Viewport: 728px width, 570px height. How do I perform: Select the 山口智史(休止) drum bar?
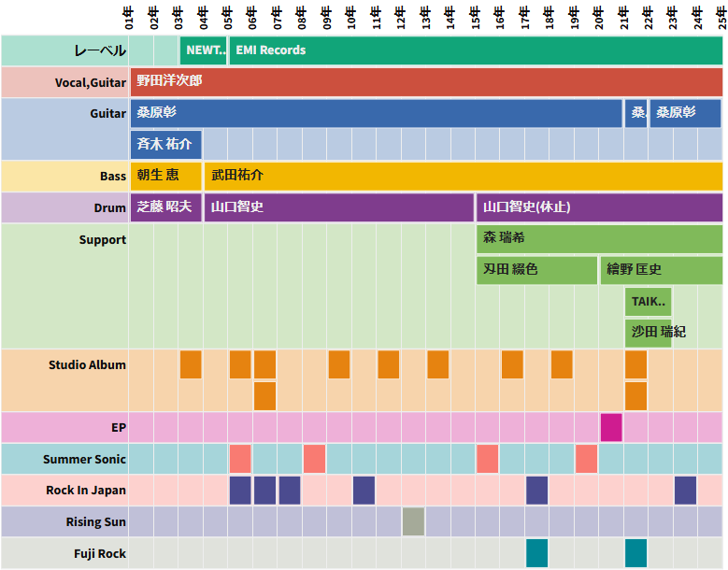tap(599, 207)
